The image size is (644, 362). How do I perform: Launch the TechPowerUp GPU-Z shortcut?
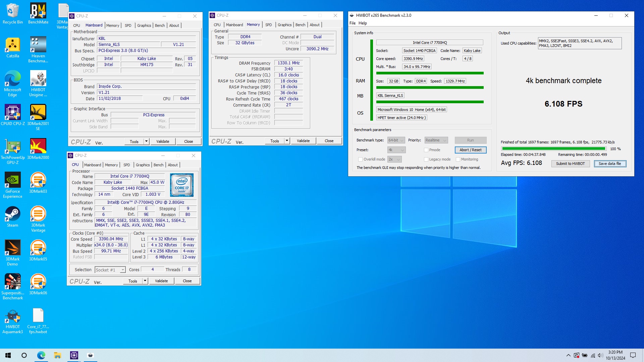pyautogui.click(x=13, y=152)
